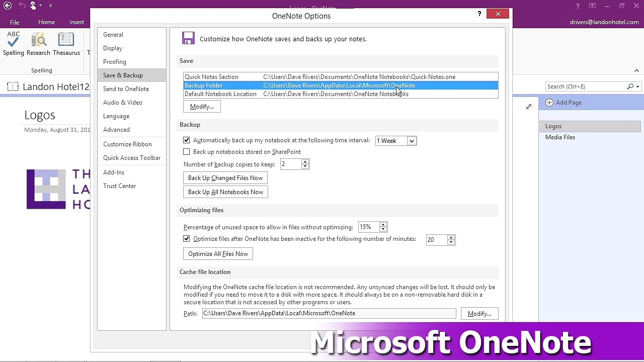644x362 pixels.
Task: Open the Add-Ins category
Action: [x=132, y=172]
